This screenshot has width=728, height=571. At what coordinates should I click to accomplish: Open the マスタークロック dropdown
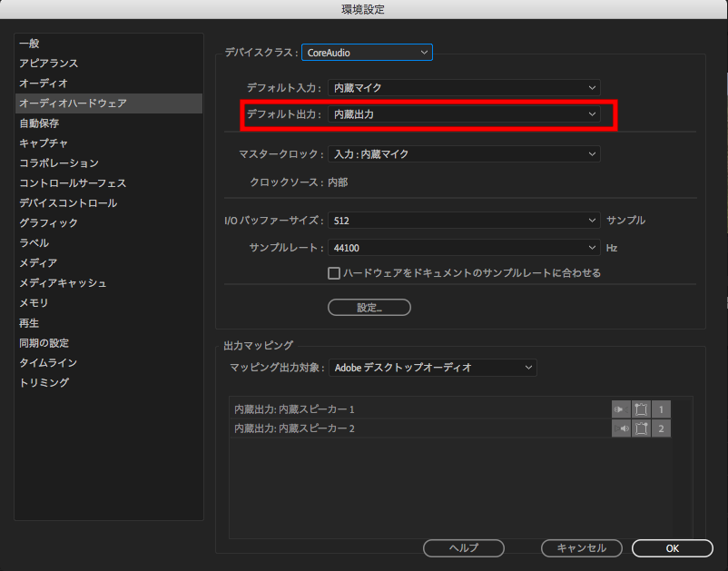click(x=464, y=154)
